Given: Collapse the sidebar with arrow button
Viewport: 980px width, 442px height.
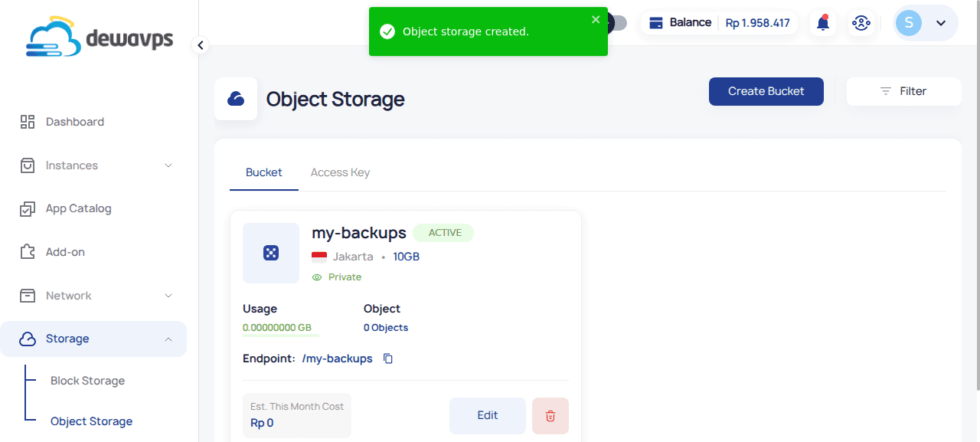Looking at the screenshot, I should 201,45.
